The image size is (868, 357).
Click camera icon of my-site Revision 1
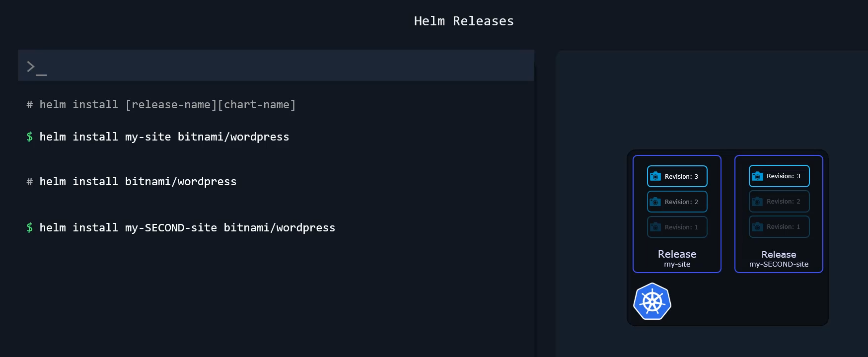click(655, 227)
